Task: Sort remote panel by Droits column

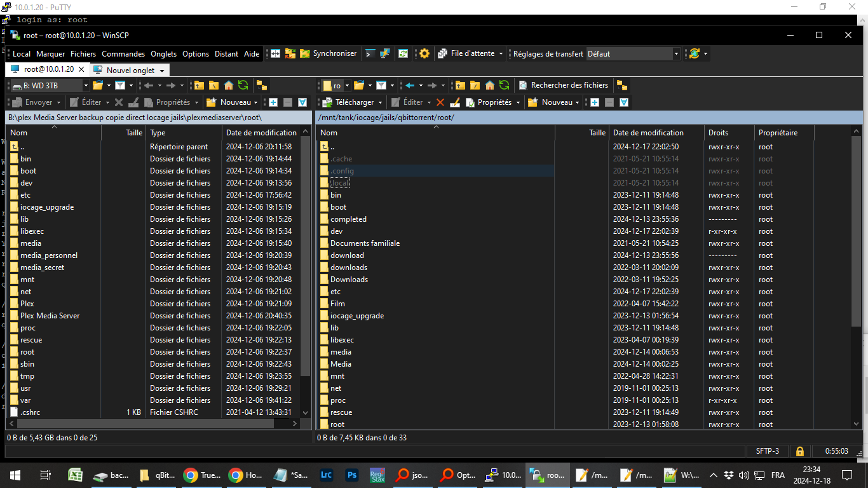Action: pos(729,133)
